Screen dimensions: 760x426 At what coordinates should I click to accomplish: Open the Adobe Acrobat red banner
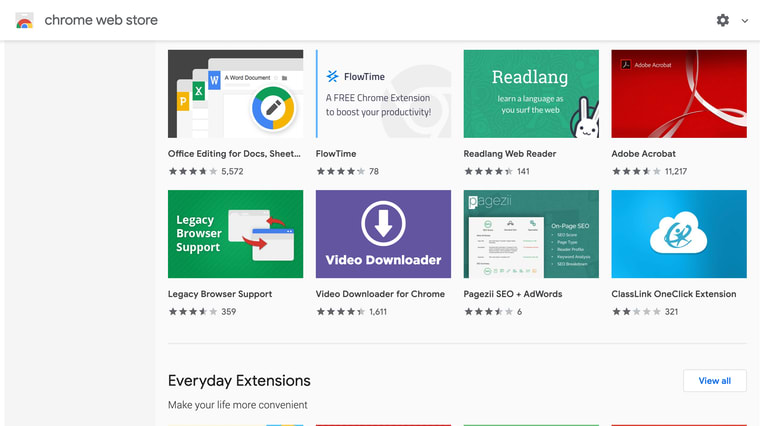tap(679, 94)
